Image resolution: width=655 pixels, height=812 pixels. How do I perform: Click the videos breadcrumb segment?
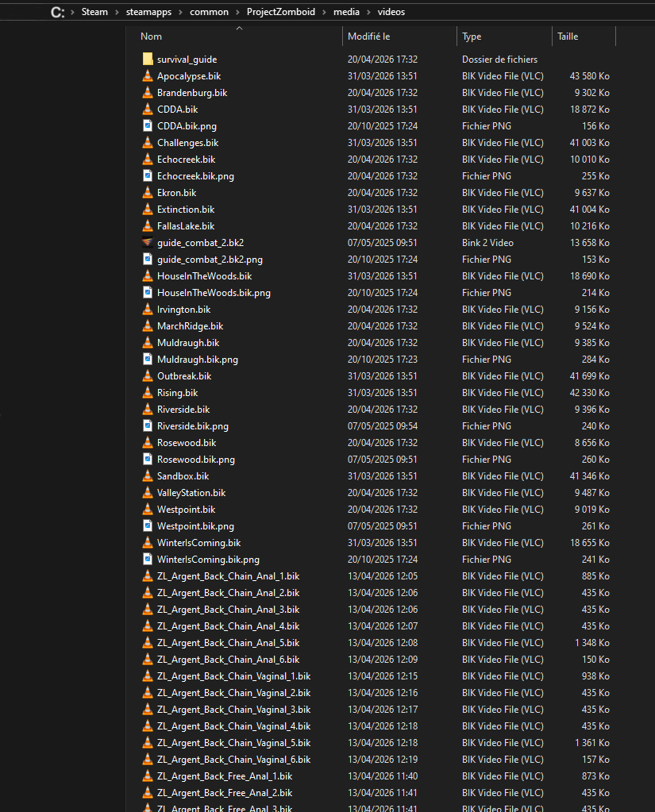(391, 12)
